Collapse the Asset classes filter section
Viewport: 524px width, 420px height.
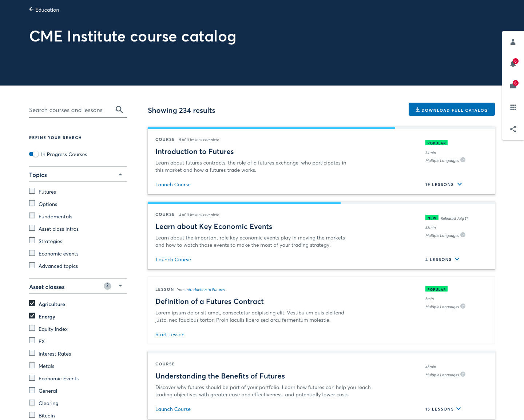(120, 286)
